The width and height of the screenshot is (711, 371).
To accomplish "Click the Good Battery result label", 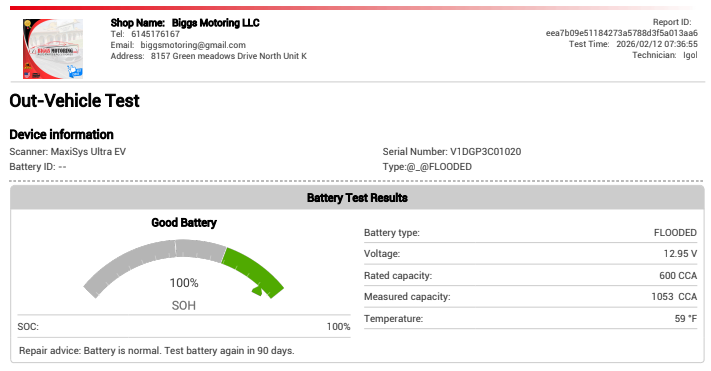I will (x=184, y=223).
